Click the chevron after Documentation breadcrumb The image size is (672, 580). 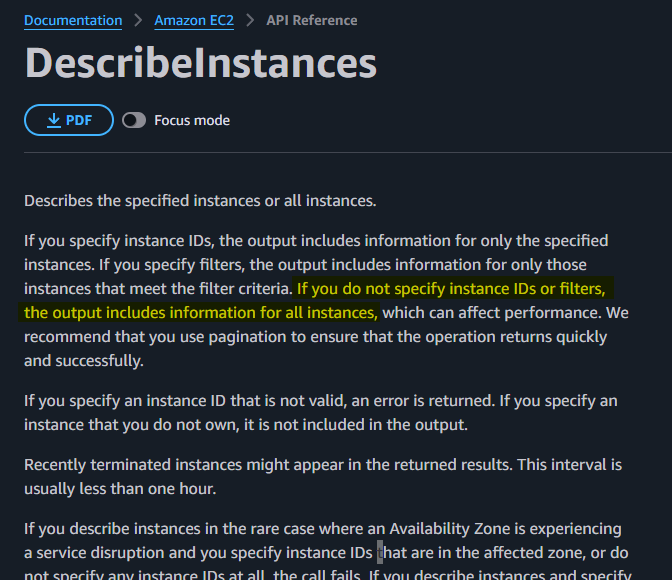[137, 20]
